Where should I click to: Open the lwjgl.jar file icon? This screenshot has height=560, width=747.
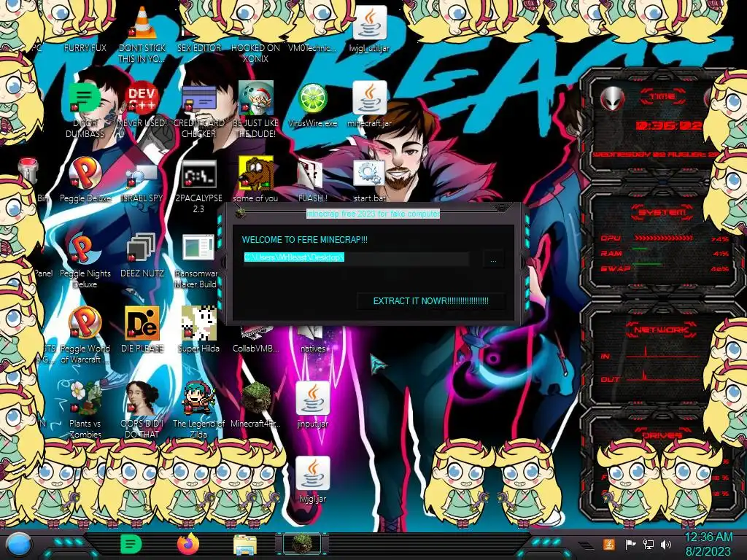coord(312,473)
